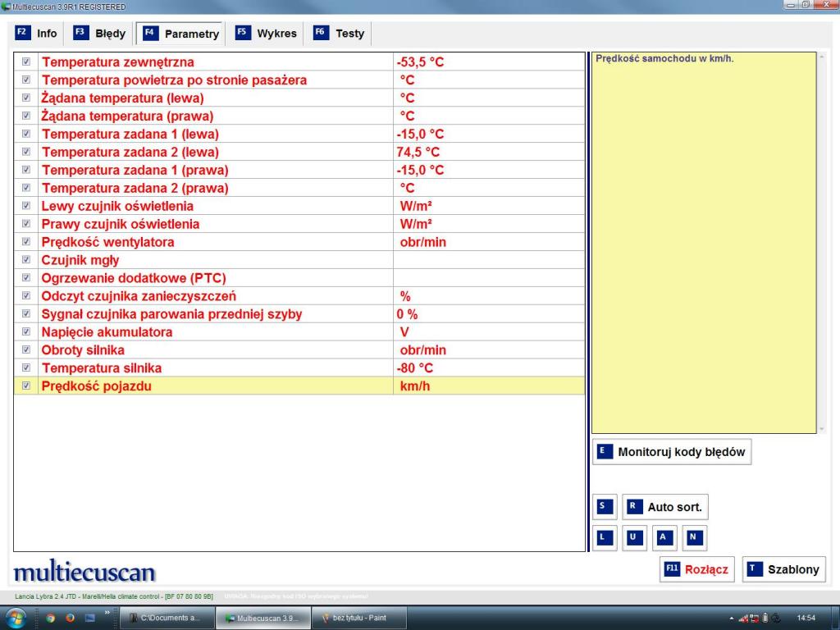Image resolution: width=840 pixels, height=630 pixels.
Task: Select the Parametry tab
Action: click(181, 34)
